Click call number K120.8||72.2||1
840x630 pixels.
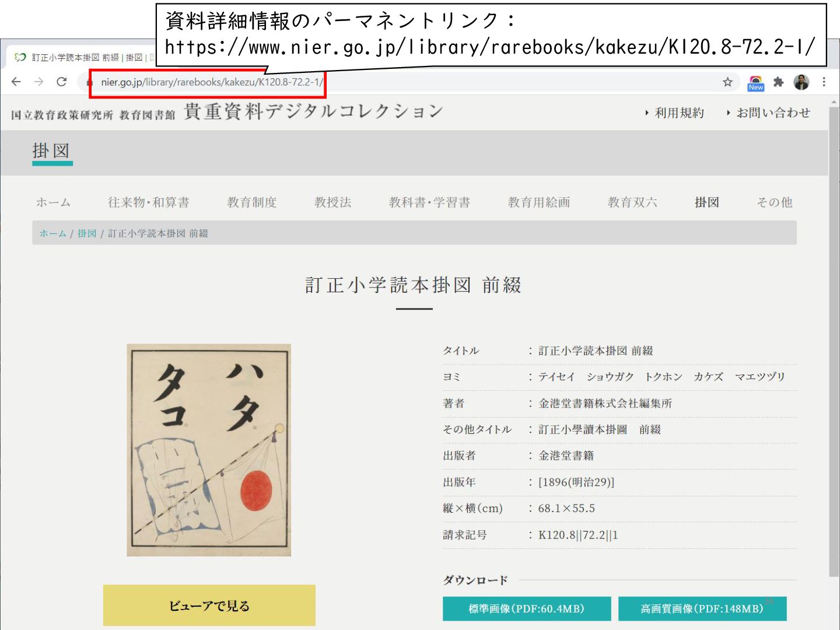click(x=578, y=535)
